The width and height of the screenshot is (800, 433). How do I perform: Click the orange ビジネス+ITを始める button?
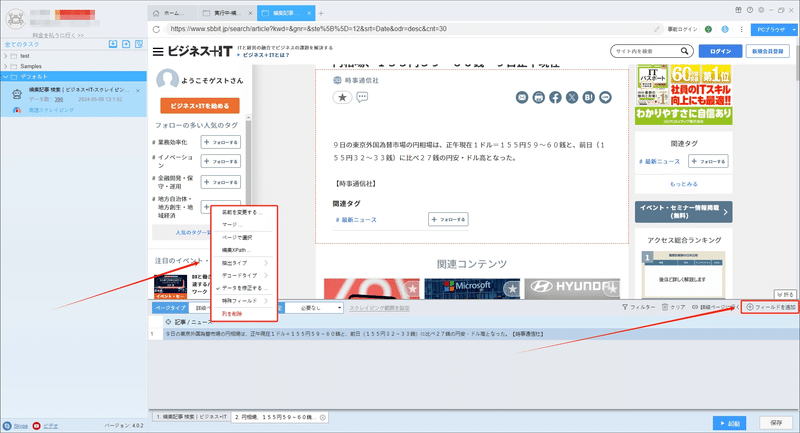tap(200, 106)
